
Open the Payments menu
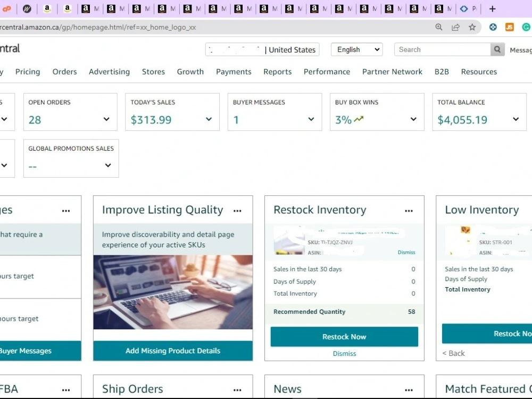(234, 72)
